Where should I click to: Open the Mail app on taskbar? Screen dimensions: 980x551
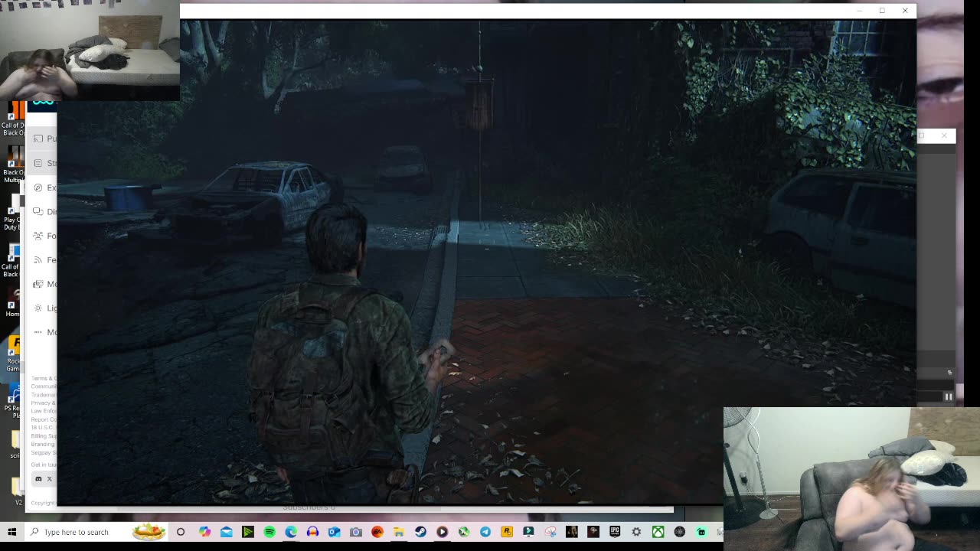(x=226, y=532)
